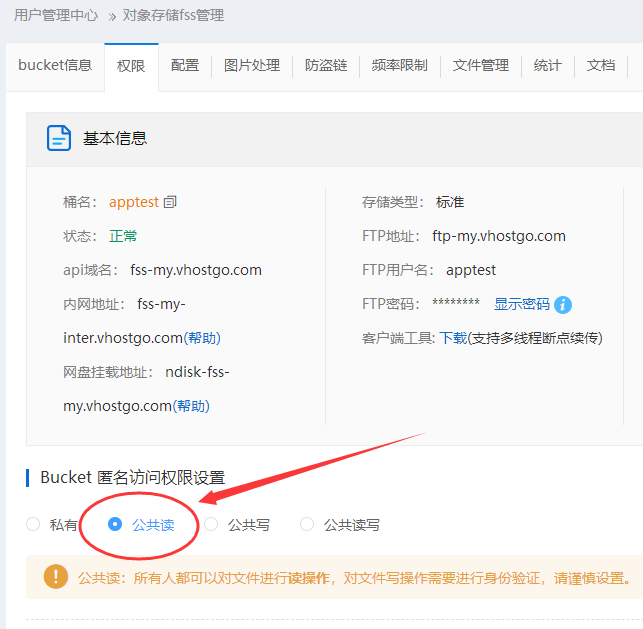Select the 私有 radio option

pyautogui.click(x=33, y=524)
